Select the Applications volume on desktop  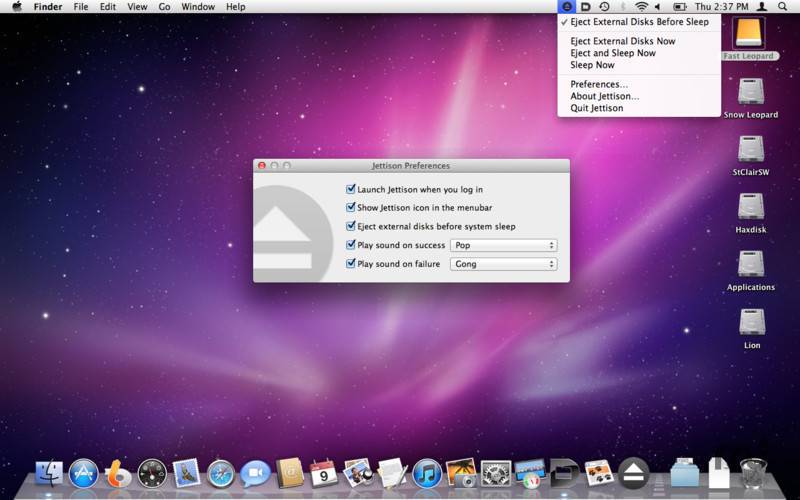pyautogui.click(x=751, y=264)
